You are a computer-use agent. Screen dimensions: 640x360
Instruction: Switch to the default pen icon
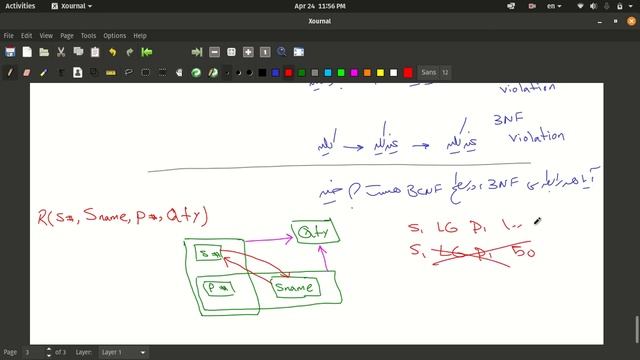213,73
